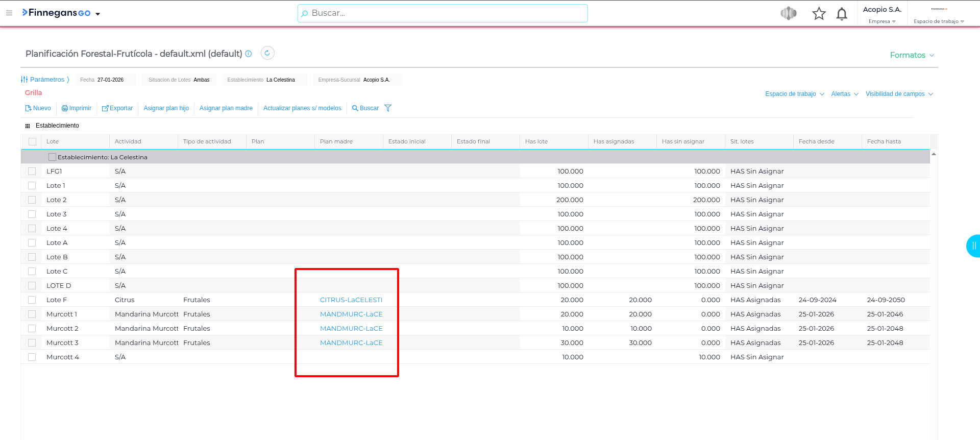This screenshot has height=440, width=980.
Task: Open the hamburger menu icon
Action: [9, 13]
